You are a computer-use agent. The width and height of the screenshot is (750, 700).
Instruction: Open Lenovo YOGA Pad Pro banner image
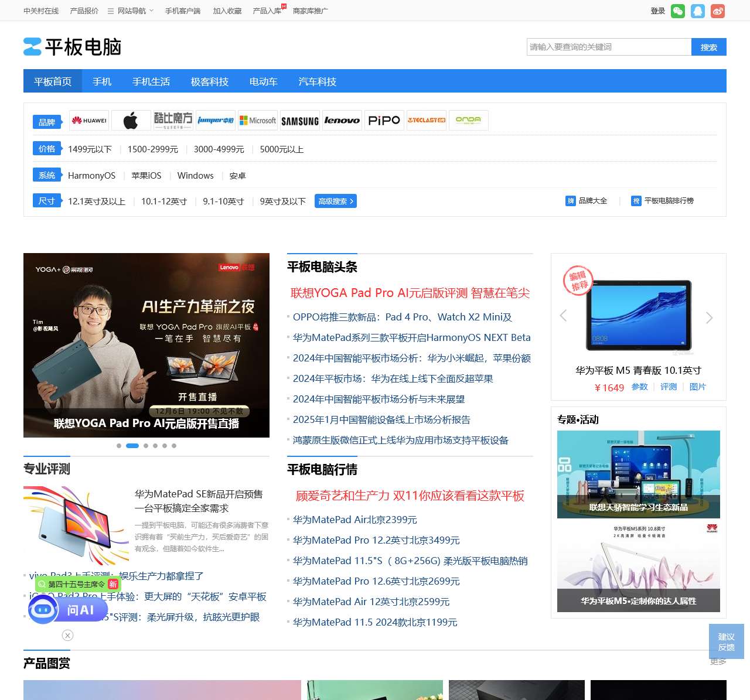(x=146, y=345)
